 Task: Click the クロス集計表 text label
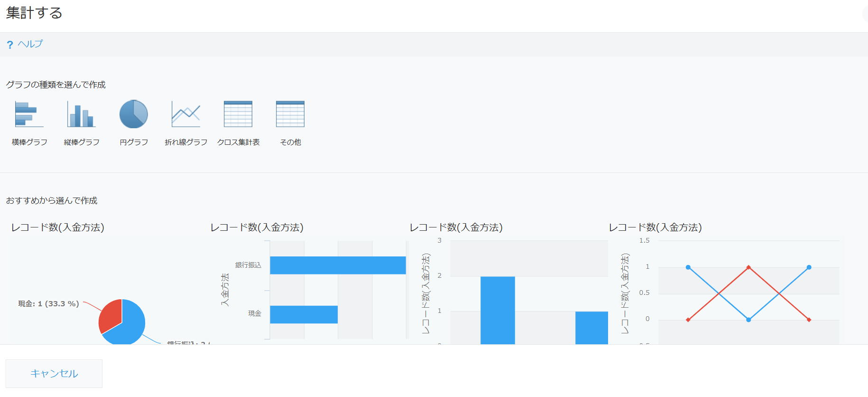pyautogui.click(x=238, y=142)
